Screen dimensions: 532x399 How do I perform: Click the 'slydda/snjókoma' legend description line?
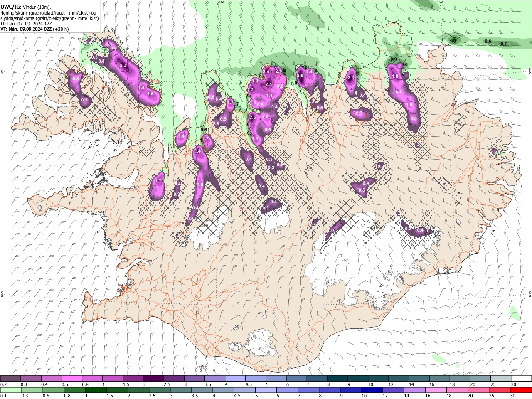click(49, 18)
